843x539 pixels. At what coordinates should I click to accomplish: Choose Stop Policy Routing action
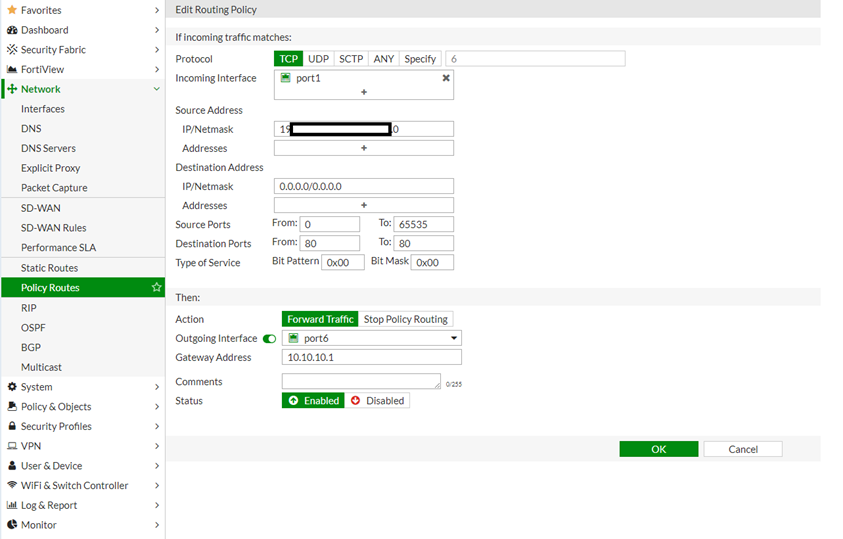[x=405, y=319]
